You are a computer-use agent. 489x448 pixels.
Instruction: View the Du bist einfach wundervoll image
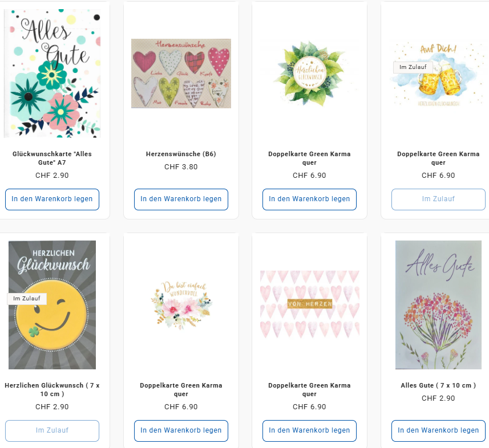coord(181,305)
